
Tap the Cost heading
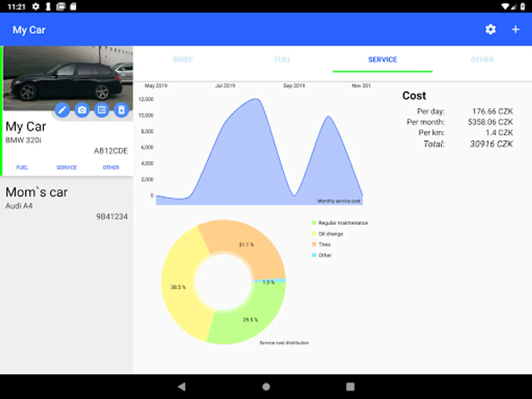tap(414, 96)
